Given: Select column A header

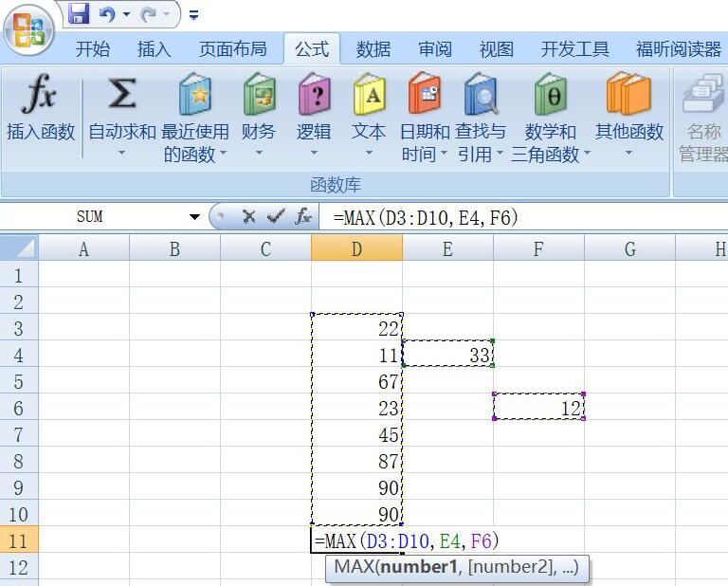Looking at the screenshot, I should click(83, 248).
